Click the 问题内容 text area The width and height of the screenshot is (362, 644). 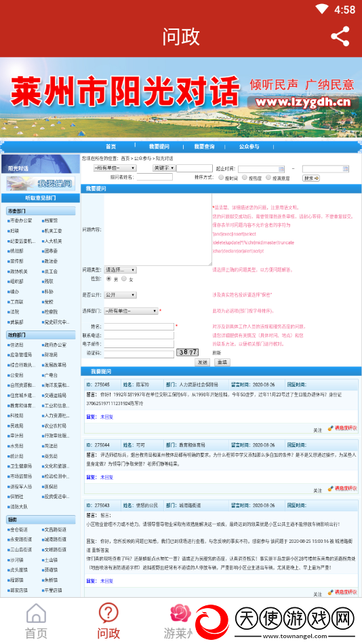[158, 229]
